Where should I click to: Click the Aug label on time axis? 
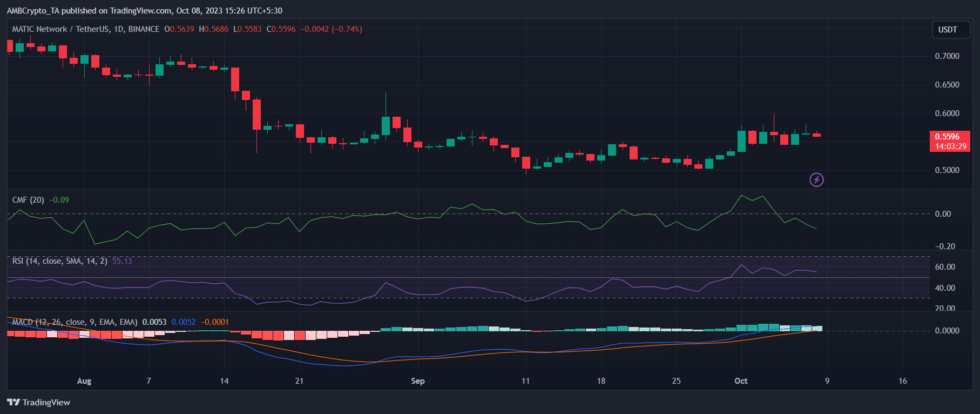[x=84, y=381]
